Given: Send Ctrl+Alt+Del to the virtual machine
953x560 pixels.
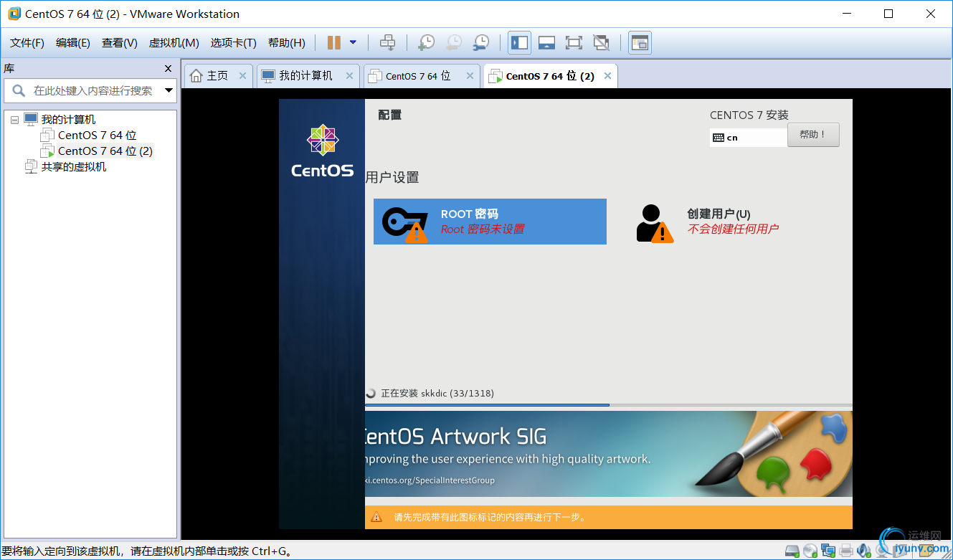Looking at the screenshot, I should tap(387, 43).
